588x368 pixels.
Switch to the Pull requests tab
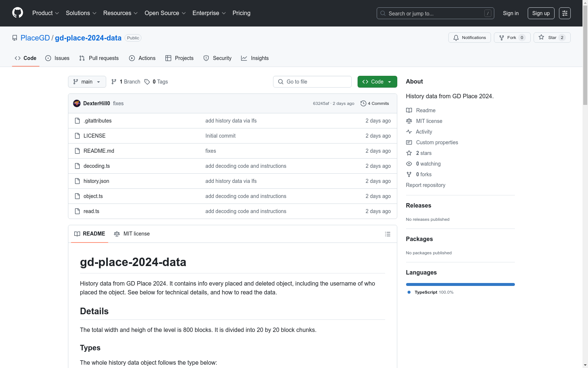99,58
